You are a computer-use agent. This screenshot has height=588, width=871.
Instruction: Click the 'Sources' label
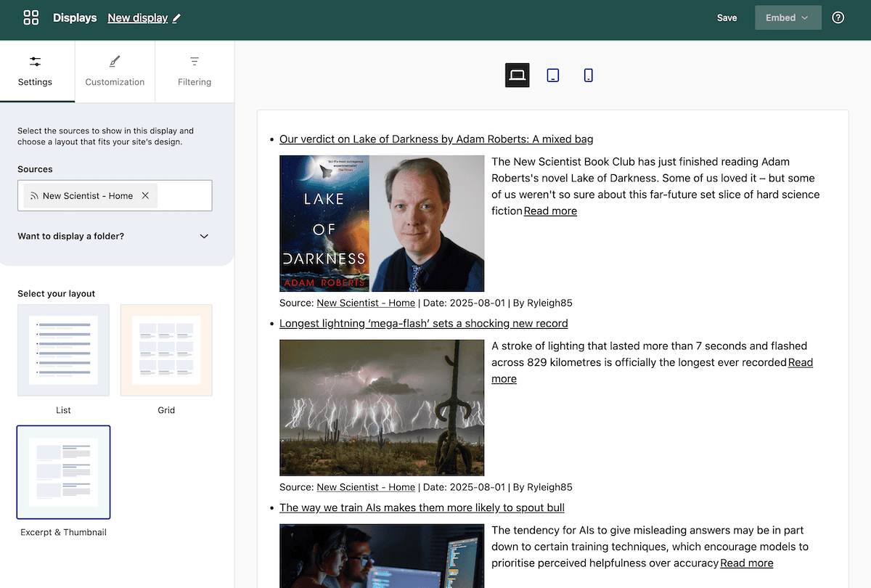pos(35,169)
